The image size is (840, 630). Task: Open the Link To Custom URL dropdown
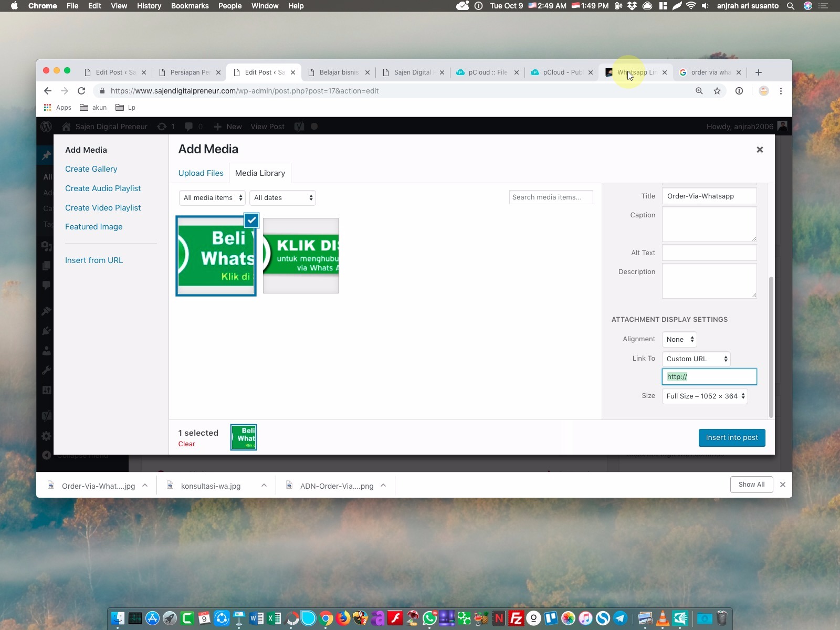click(x=696, y=359)
